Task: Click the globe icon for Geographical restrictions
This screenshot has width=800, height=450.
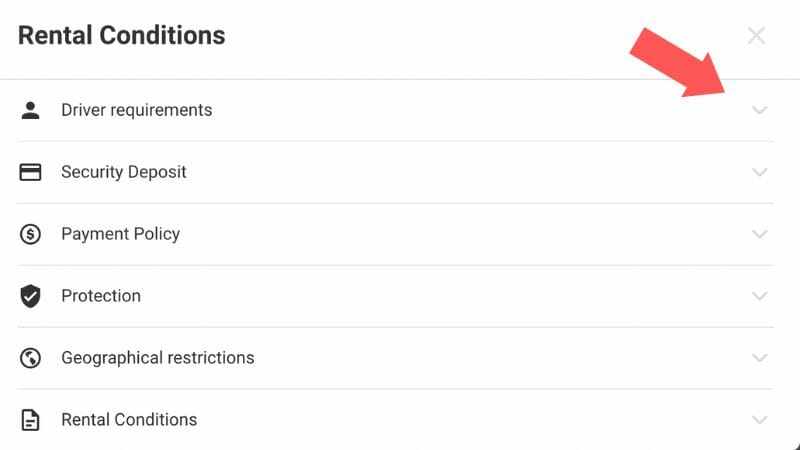Action: pyautogui.click(x=31, y=358)
